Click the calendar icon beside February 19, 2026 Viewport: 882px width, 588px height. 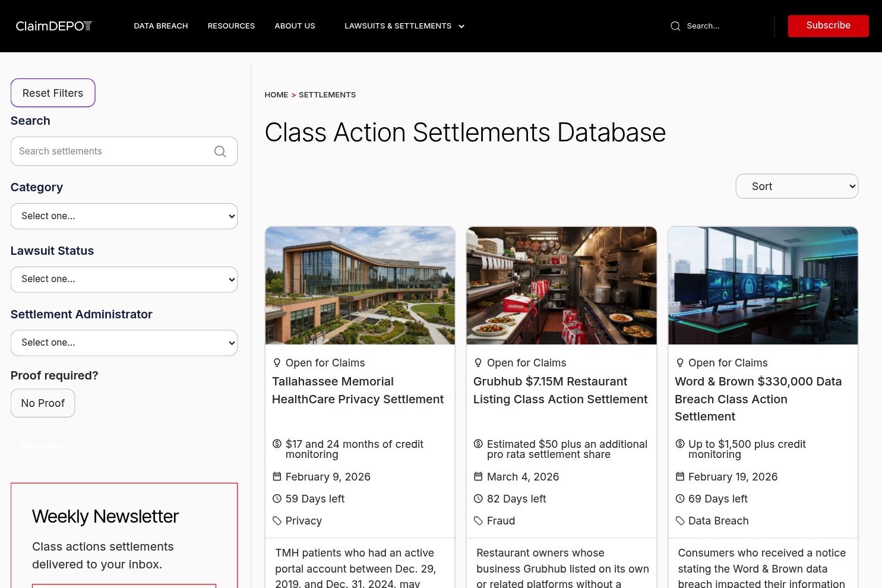(x=680, y=476)
